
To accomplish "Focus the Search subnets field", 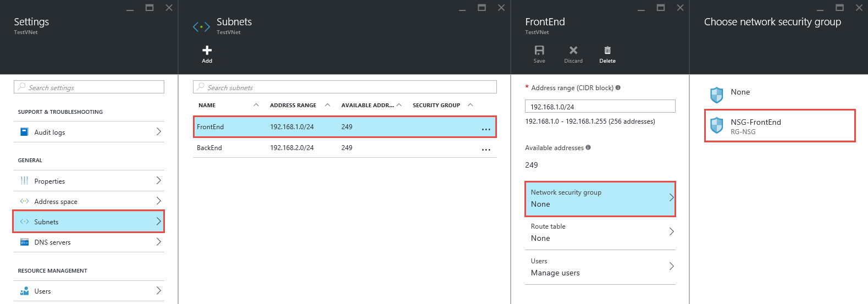I will [345, 87].
